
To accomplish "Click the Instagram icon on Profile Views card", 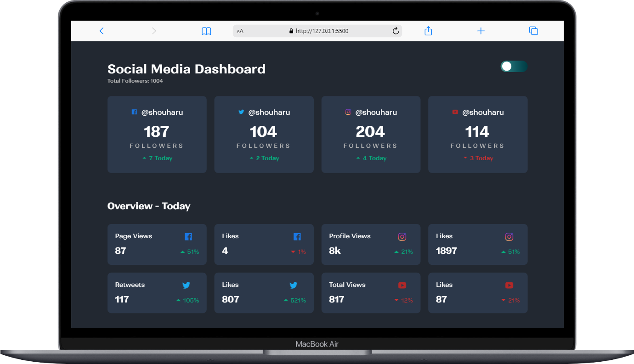I will (x=402, y=237).
